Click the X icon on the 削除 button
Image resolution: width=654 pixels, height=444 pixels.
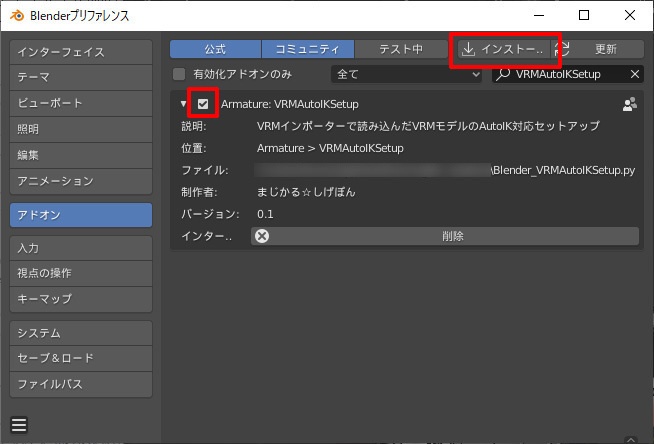pos(262,236)
